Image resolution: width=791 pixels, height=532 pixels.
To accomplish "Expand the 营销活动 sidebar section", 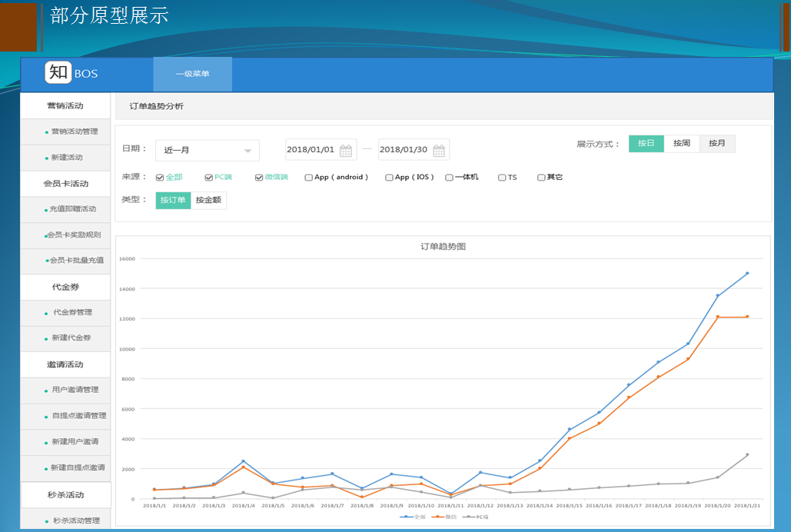I will click(65, 106).
